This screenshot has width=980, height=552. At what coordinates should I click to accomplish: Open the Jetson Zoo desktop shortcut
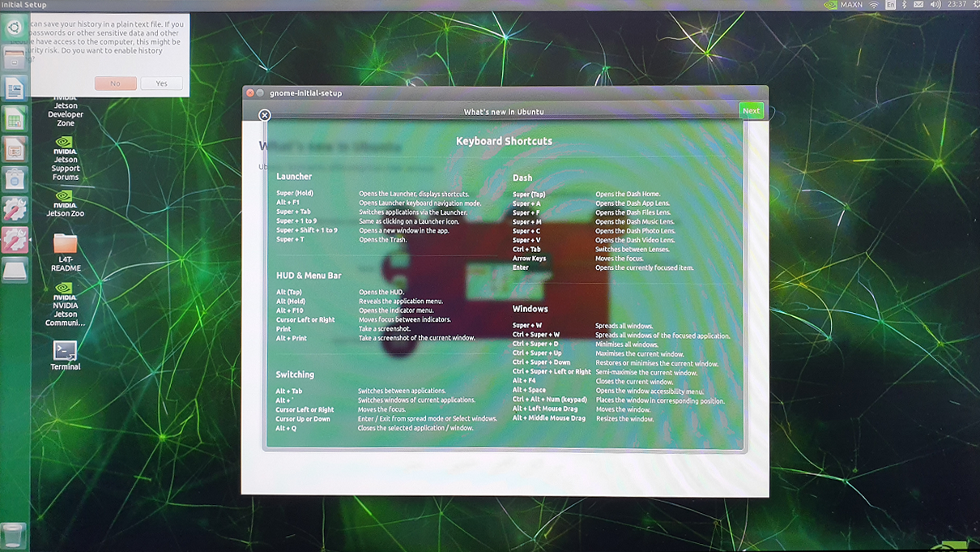point(66,203)
